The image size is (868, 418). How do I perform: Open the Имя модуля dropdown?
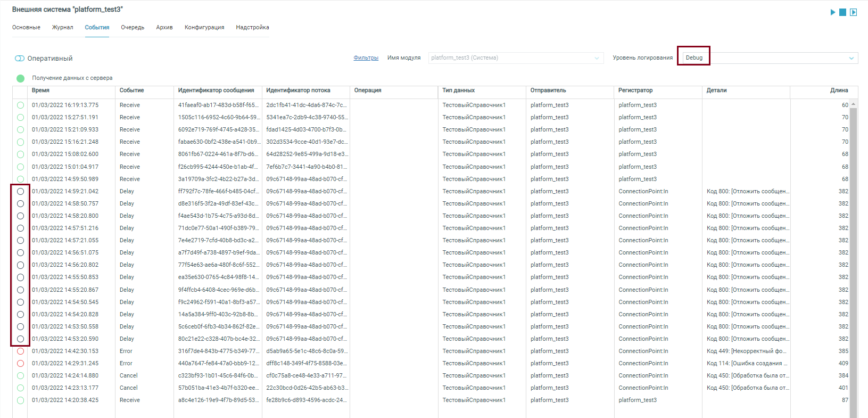[516, 58]
